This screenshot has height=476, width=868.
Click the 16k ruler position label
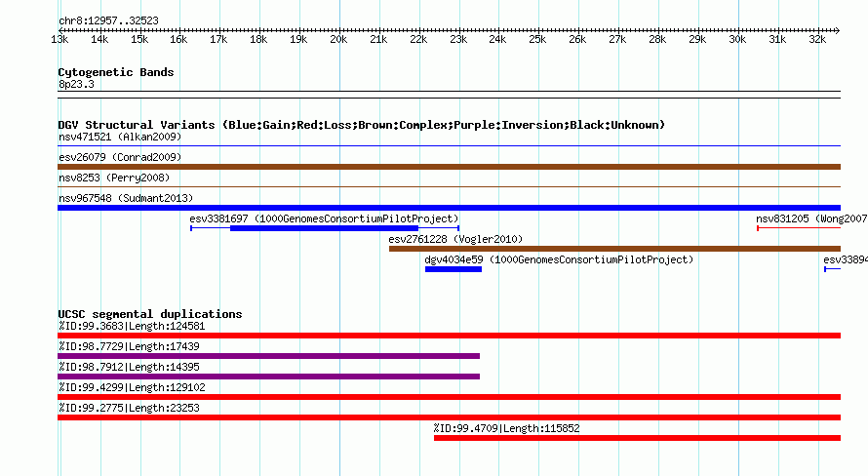pos(178,39)
